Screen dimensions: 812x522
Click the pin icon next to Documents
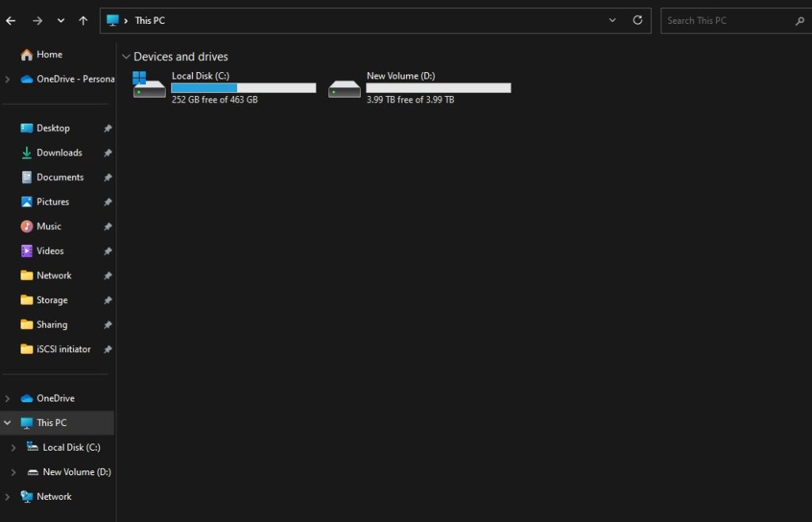point(107,178)
